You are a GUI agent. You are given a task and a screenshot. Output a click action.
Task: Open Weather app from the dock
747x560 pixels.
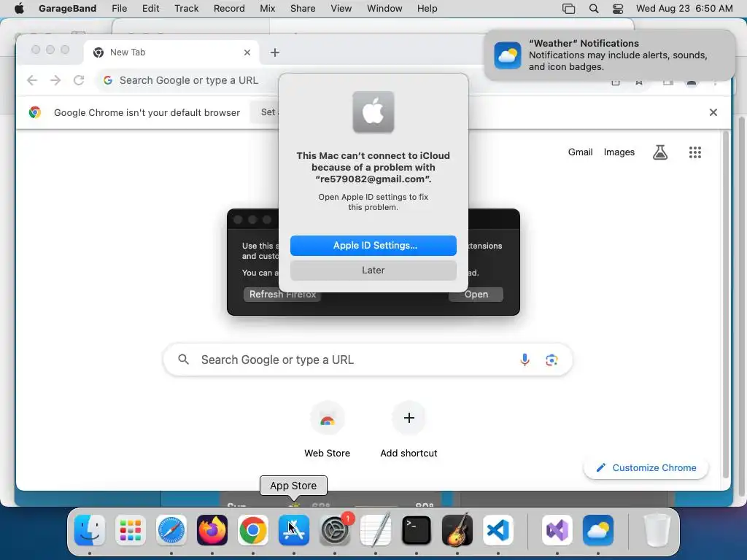(x=598, y=530)
